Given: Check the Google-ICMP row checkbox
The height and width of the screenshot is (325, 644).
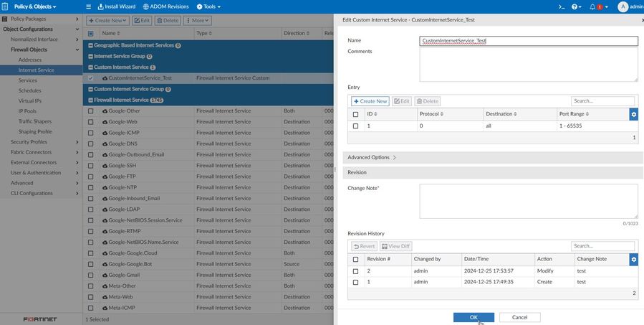Looking at the screenshot, I should [91, 133].
